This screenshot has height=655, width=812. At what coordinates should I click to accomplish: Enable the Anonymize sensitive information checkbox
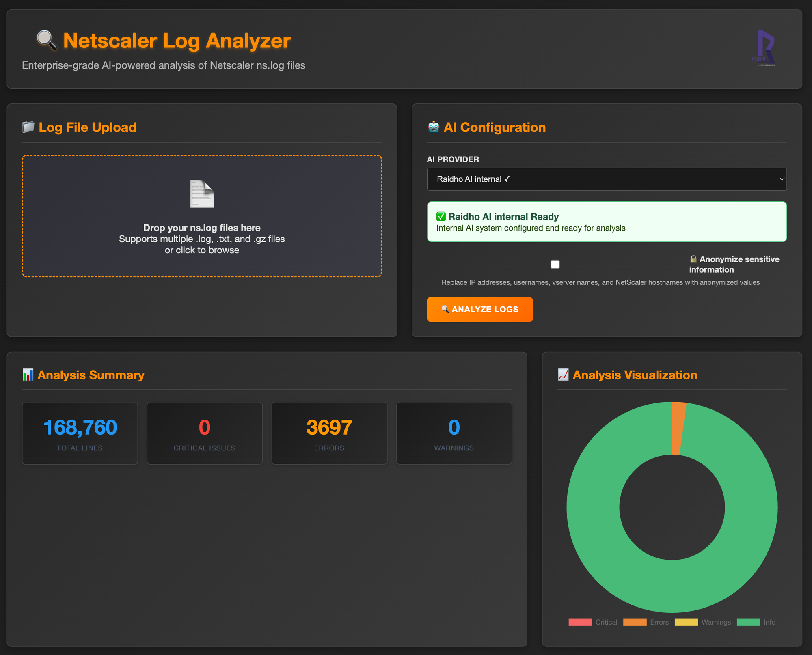pos(555,264)
